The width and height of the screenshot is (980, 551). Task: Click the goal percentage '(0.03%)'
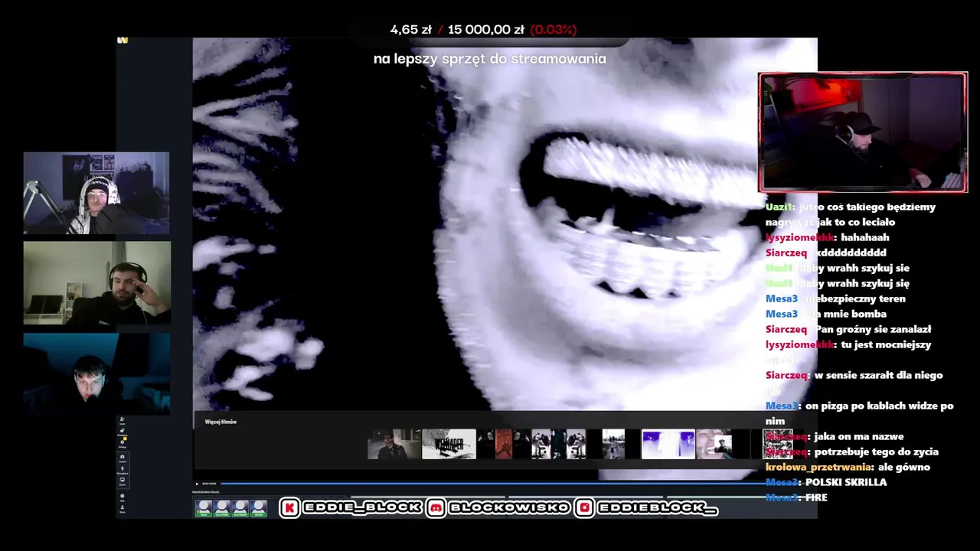(554, 30)
